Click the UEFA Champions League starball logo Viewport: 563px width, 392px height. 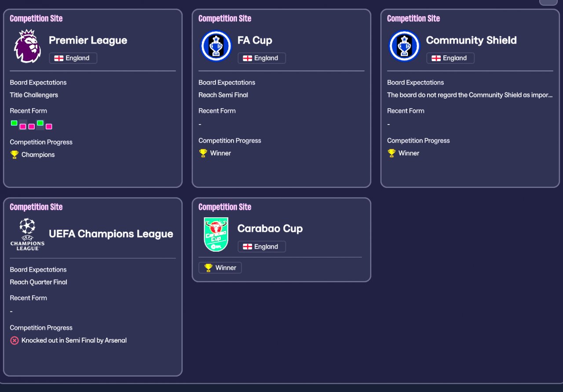(27, 234)
